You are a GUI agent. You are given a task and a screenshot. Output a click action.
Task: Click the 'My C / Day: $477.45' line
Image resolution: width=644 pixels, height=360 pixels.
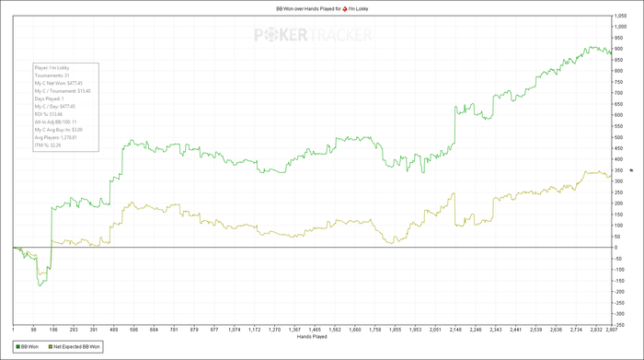click(55, 107)
